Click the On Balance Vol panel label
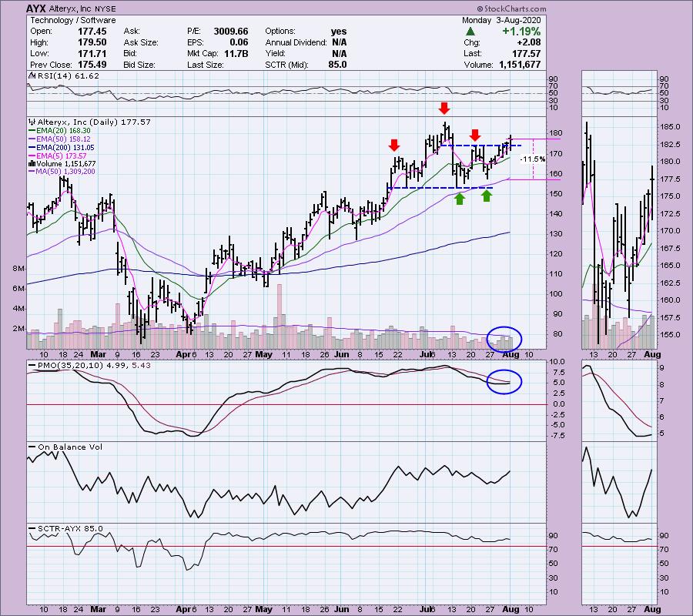Viewport: 693px width, 616px height. coord(70,447)
